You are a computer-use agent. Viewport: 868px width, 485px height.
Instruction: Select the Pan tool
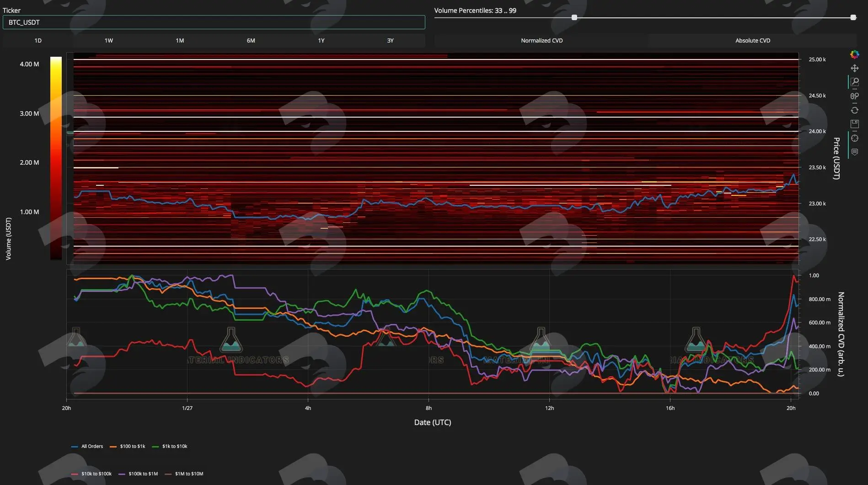854,68
